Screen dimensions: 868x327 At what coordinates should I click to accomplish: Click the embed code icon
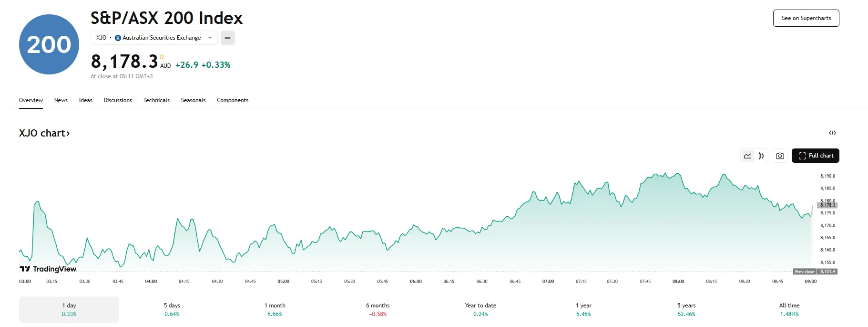point(832,133)
